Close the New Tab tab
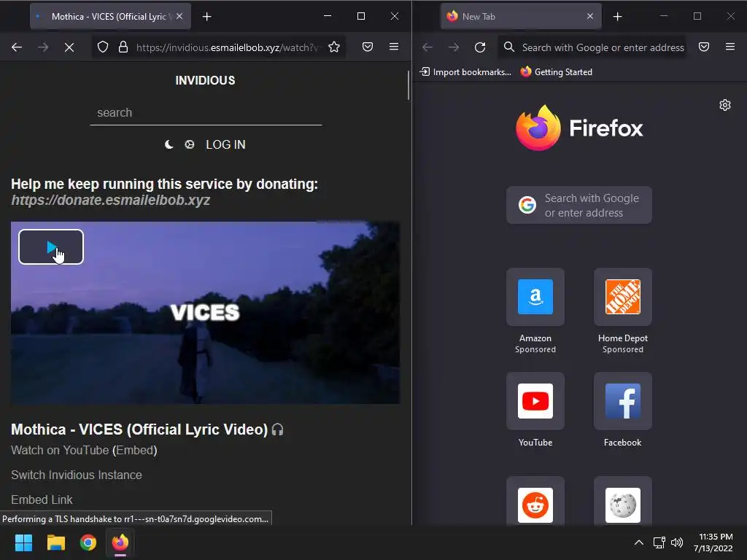 point(590,16)
